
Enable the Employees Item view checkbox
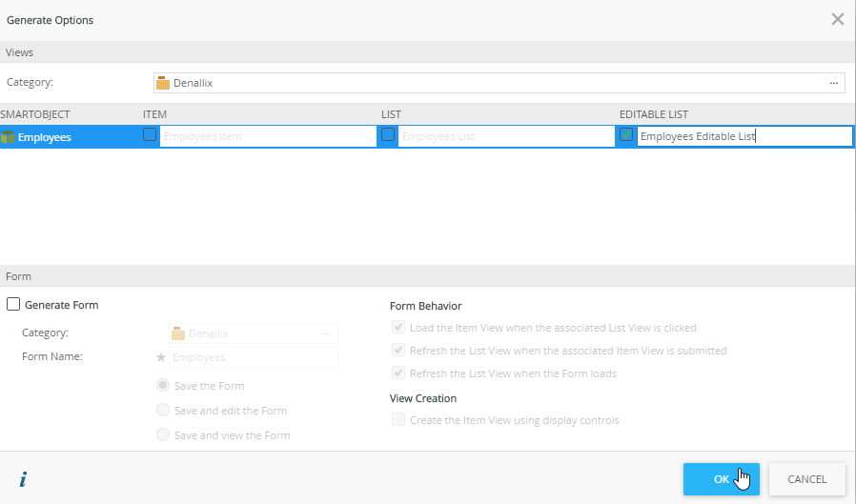click(150, 135)
